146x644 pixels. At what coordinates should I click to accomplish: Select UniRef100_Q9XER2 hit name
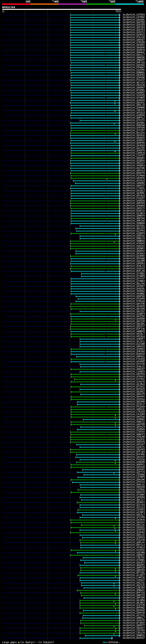[133, 45]
